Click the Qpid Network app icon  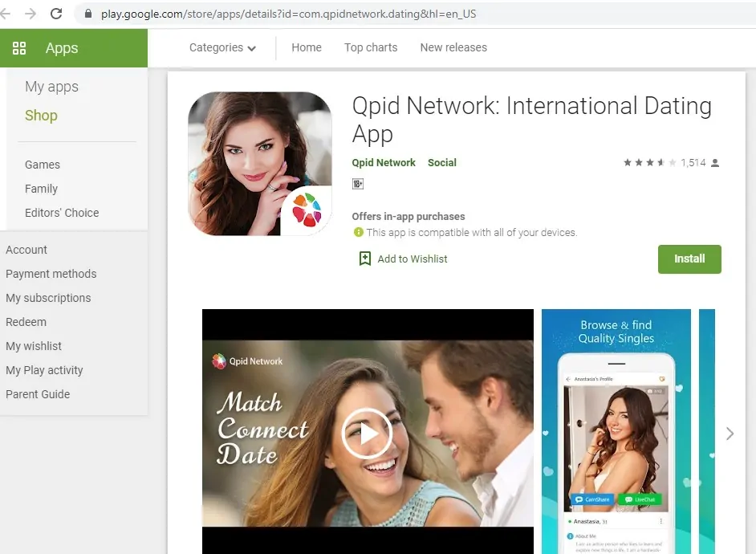pyautogui.click(x=260, y=164)
